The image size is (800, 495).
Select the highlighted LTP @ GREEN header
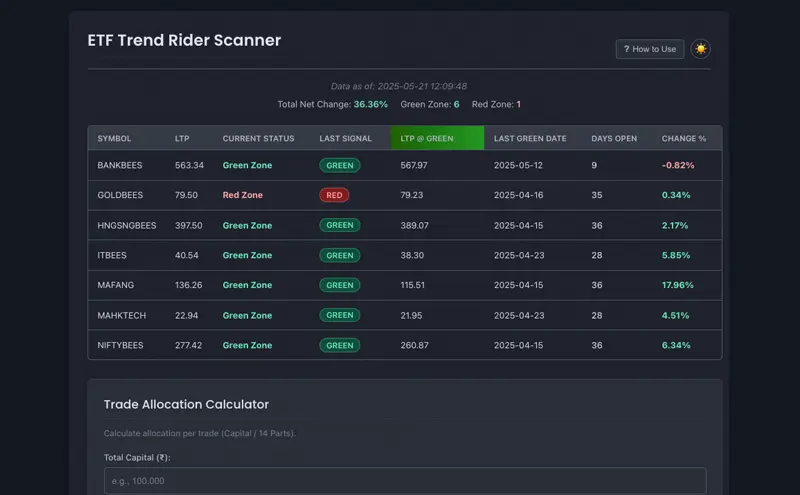(x=437, y=138)
